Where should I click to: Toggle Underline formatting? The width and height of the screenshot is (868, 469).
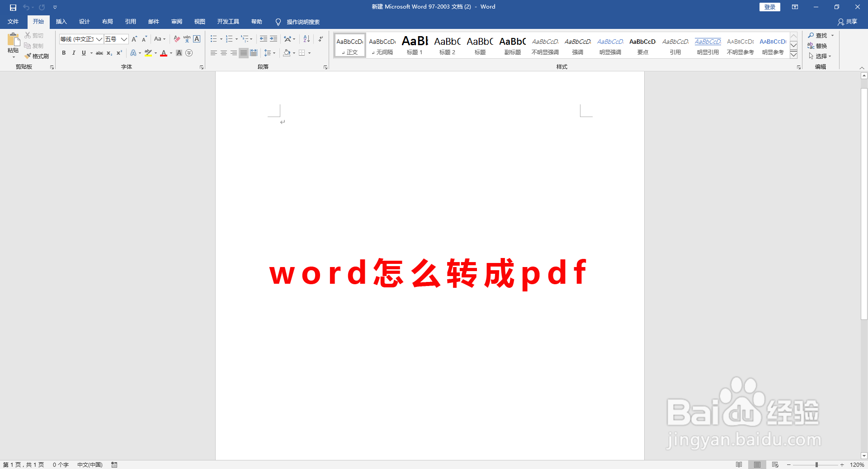point(84,53)
